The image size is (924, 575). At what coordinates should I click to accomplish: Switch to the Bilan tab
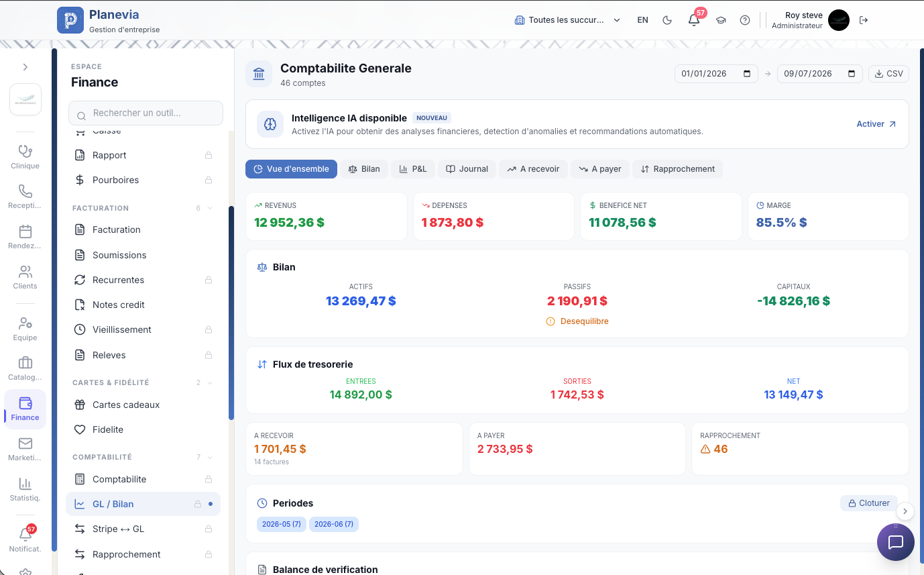point(364,169)
